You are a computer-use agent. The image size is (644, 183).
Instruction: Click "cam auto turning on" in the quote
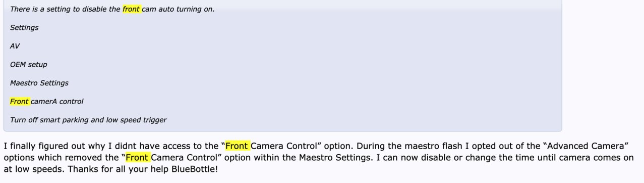(x=178, y=9)
